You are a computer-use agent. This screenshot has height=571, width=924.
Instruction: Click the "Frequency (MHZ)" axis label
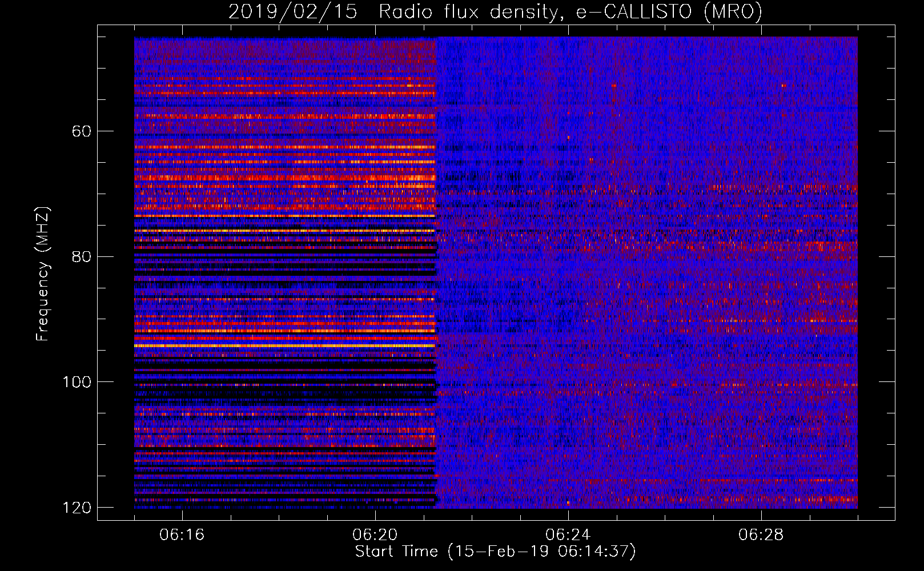(x=43, y=274)
